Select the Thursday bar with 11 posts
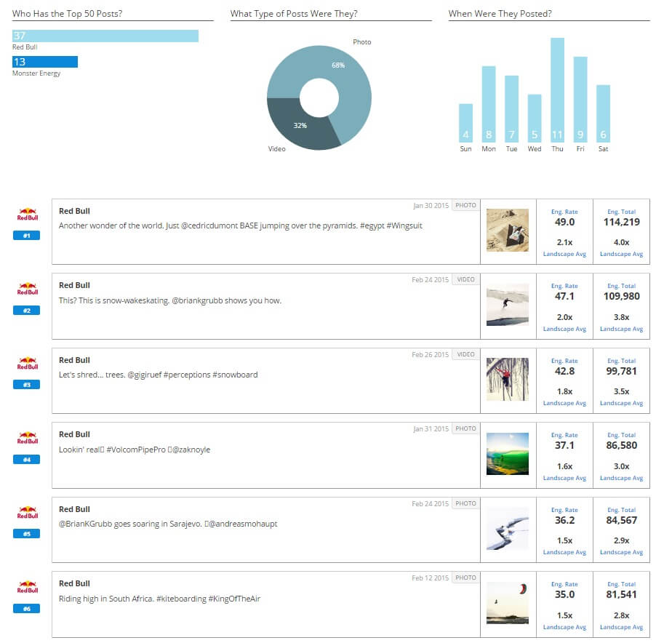 pos(558,90)
